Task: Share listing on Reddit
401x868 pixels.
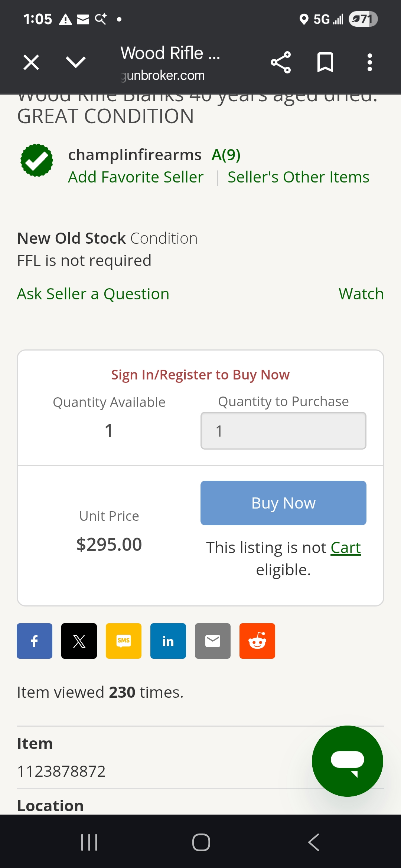Action: tap(257, 641)
